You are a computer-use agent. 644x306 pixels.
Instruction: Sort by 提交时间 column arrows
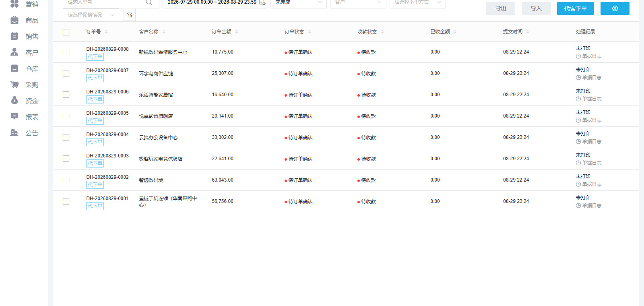tap(528, 32)
